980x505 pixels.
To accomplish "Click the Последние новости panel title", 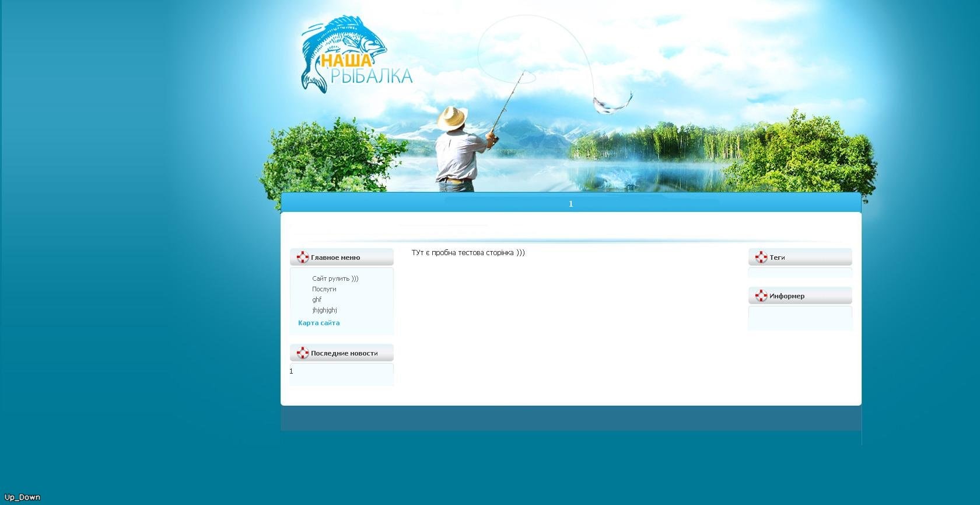I will pyautogui.click(x=344, y=353).
